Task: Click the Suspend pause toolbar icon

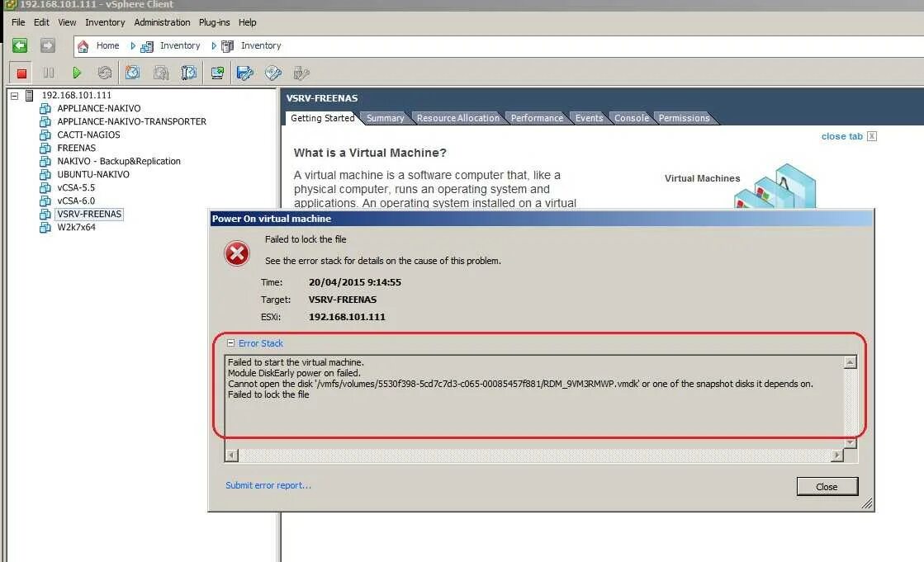Action: tap(49, 73)
